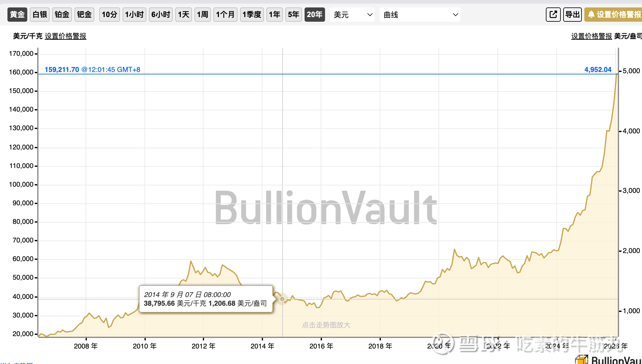Screen dimensions: 642x364
Task: Click the bell price alert button
Action: click(613, 15)
